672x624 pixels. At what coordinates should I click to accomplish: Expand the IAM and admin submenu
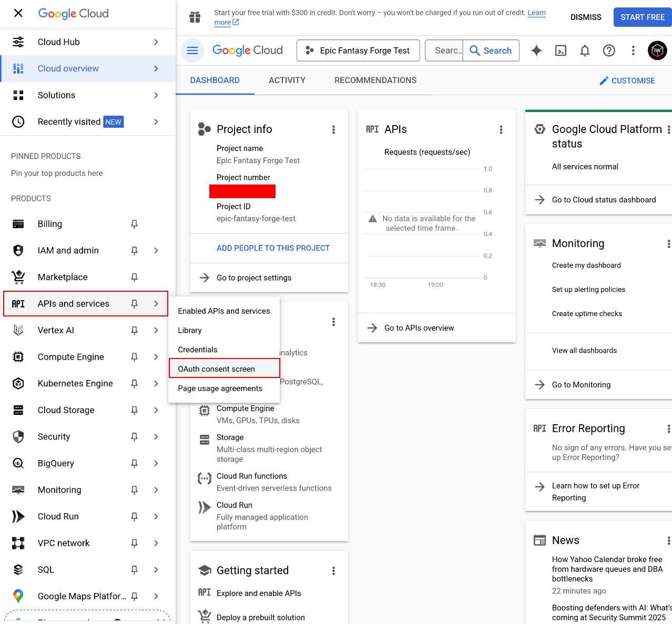pyautogui.click(x=156, y=251)
